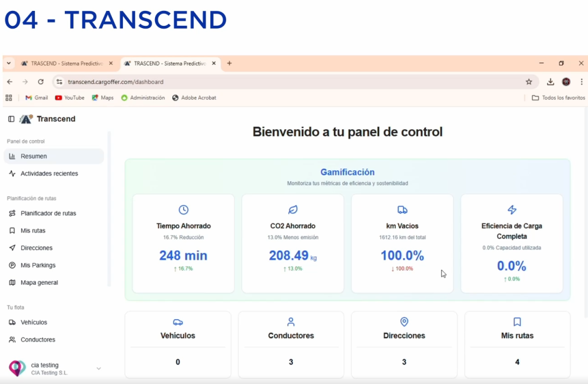The image size is (588, 384).
Task: Click the Conductores people icon in sidebar
Action: click(x=12, y=340)
